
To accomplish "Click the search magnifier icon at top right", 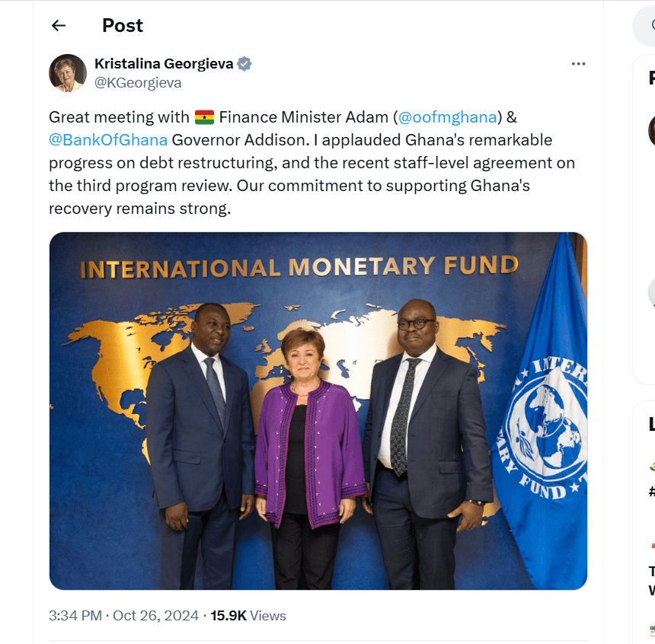I will click(x=649, y=27).
